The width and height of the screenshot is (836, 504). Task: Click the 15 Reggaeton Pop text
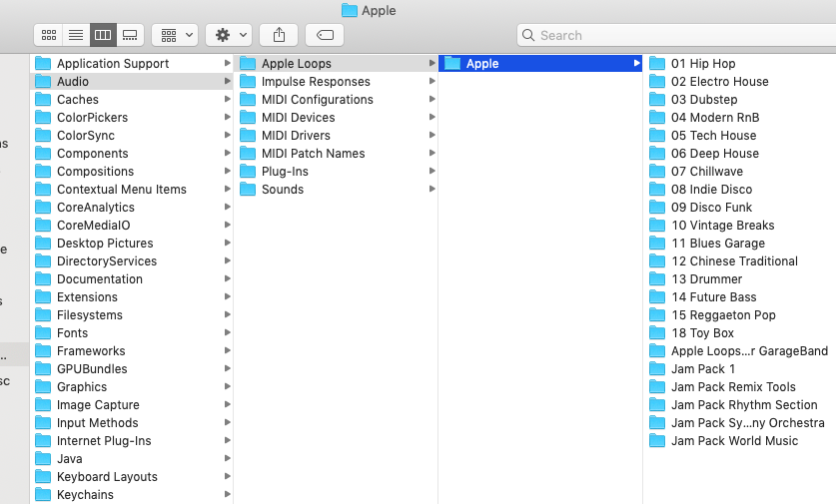click(x=723, y=315)
